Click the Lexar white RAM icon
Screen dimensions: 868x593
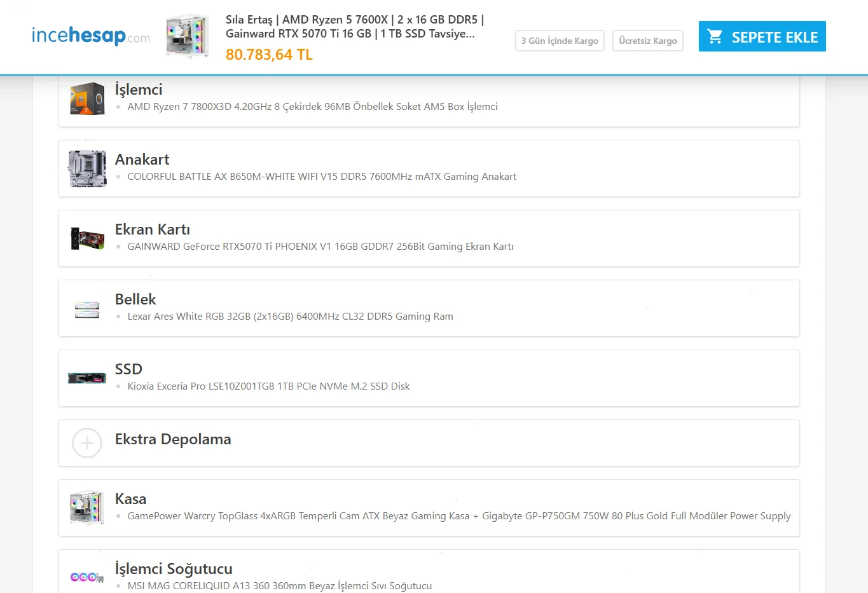tap(87, 309)
